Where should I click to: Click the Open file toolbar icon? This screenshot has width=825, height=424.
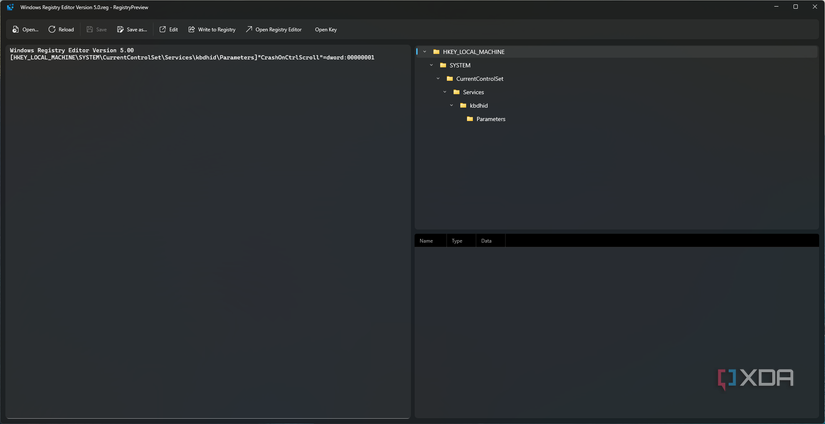point(15,30)
